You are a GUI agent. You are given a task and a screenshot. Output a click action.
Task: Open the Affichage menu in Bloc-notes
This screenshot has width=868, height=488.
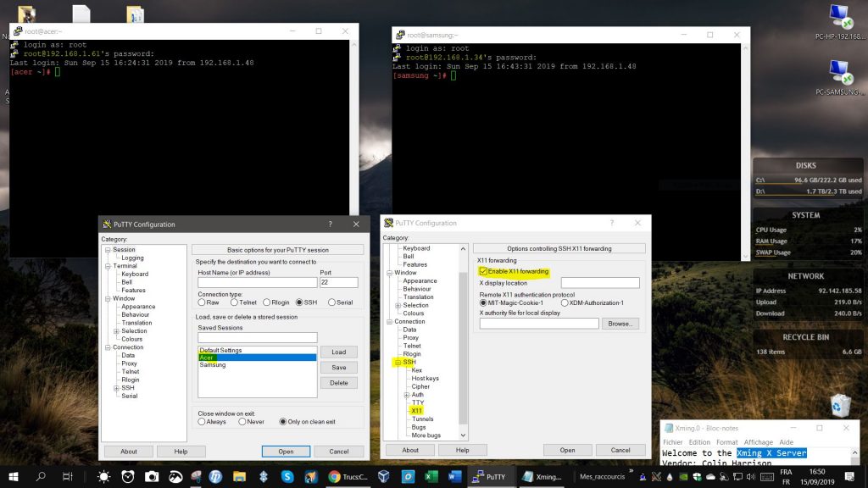pos(758,442)
